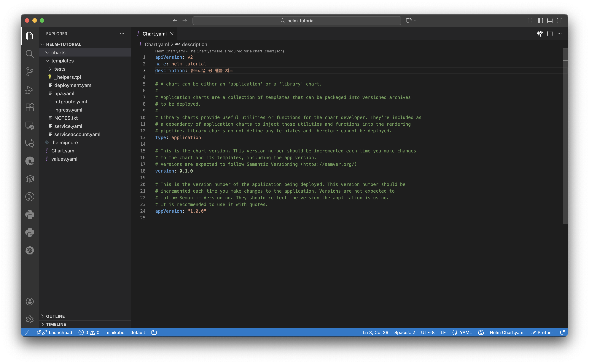Viewport: 589px width, 364px height.
Task: Open the Search view in activity bar
Action: [29, 54]
